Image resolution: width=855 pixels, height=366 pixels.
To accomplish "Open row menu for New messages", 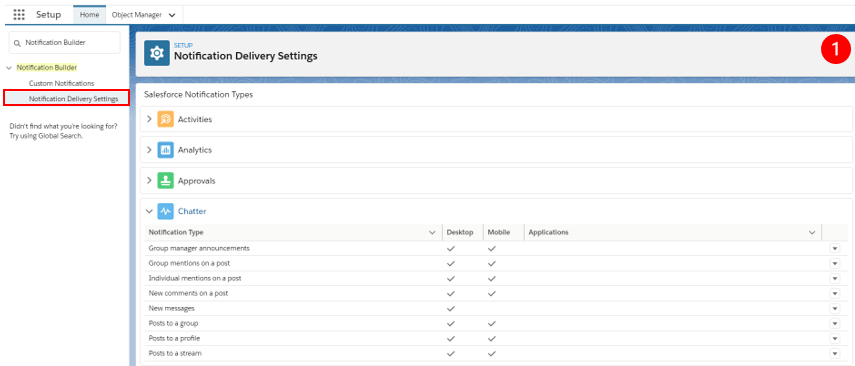I will pos(835,308).
